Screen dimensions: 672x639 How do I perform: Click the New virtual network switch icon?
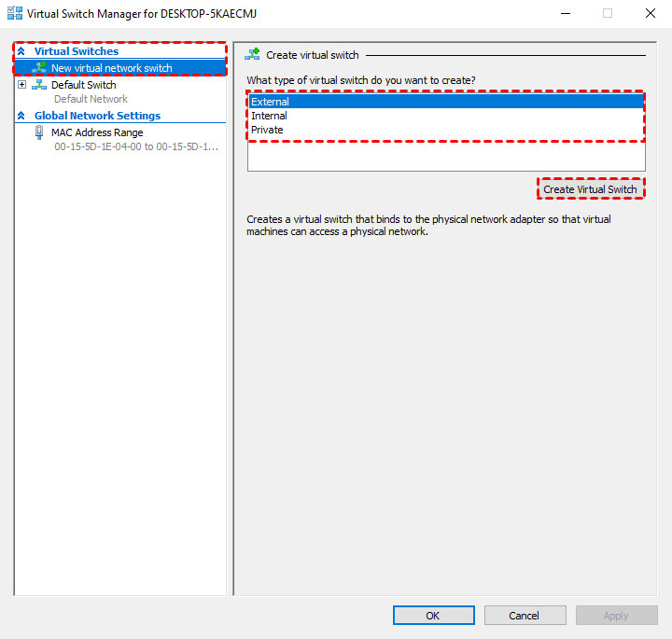39,68
